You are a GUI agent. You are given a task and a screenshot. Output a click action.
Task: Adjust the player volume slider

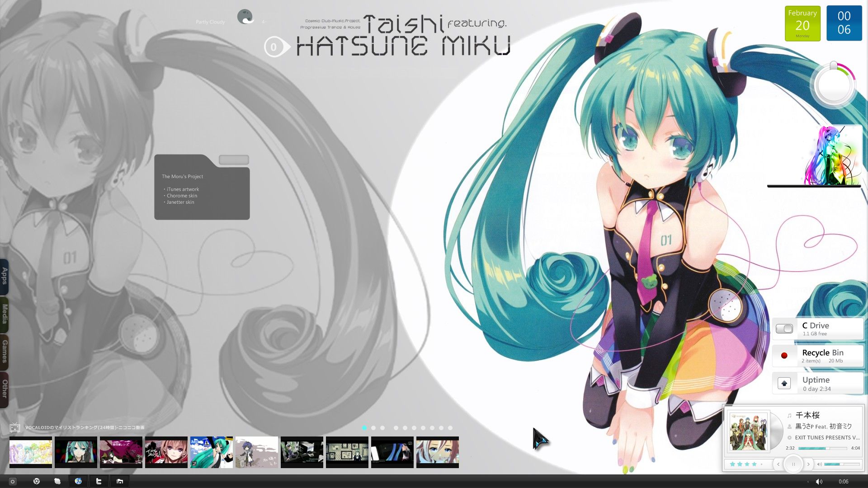click(x=842, y=464)
